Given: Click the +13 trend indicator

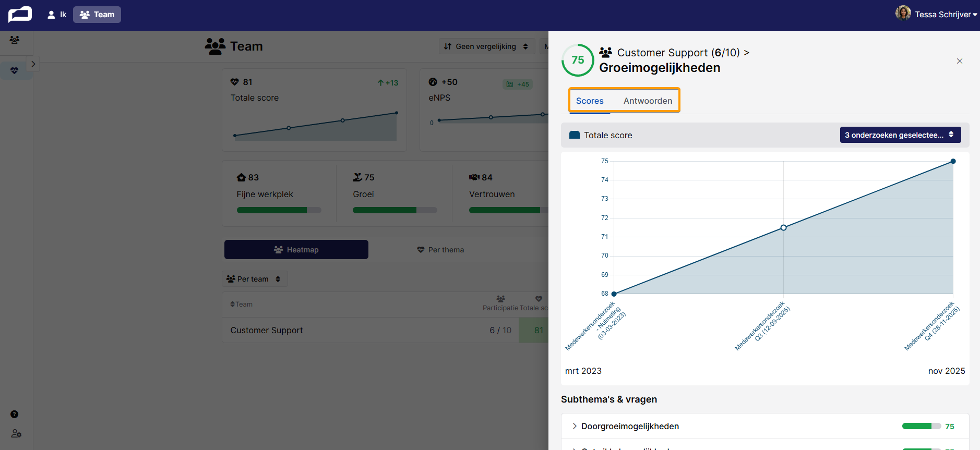Looking at the screenshot, I should [388, 83].
